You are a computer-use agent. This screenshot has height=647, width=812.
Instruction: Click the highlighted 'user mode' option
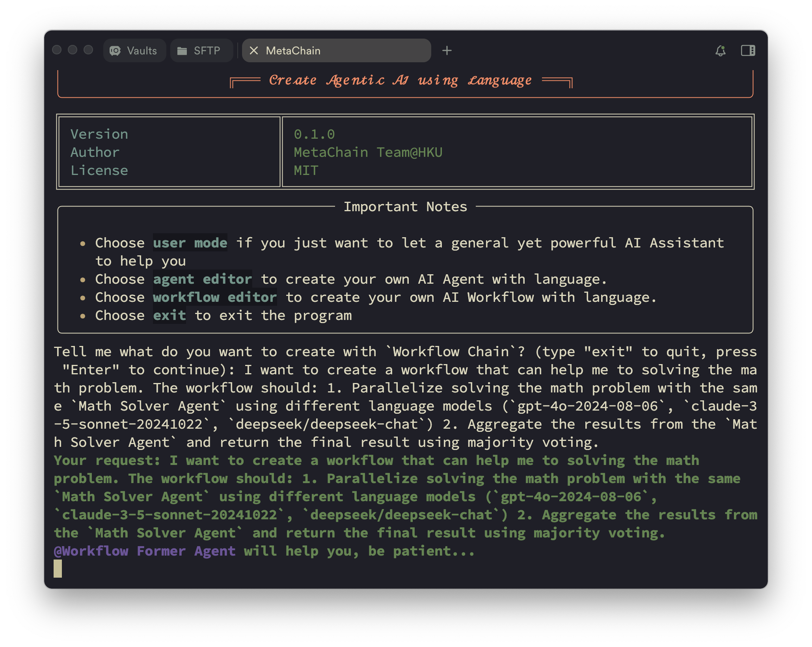coord(190,243)
